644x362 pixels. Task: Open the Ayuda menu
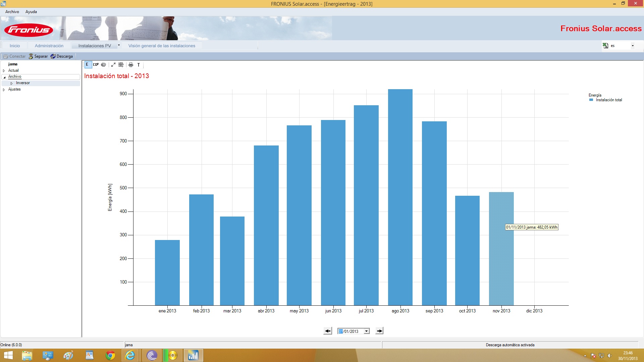(31, 12)
